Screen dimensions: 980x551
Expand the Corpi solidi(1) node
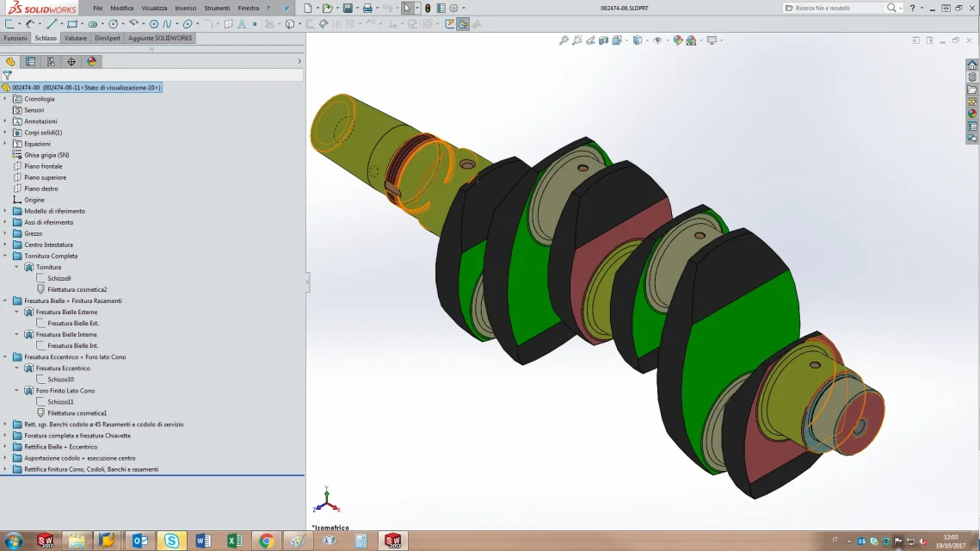point(5,133)
